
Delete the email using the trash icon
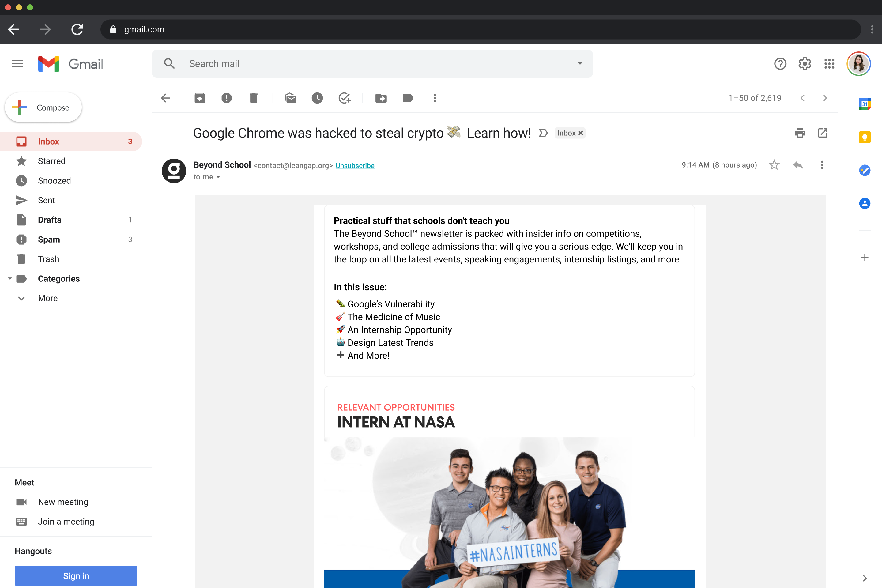tap(254, 98)
